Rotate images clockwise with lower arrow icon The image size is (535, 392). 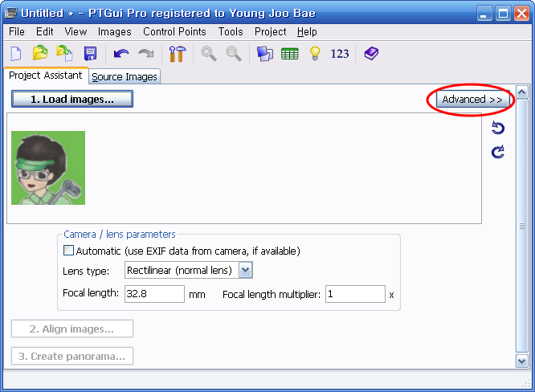pos(498,152)
